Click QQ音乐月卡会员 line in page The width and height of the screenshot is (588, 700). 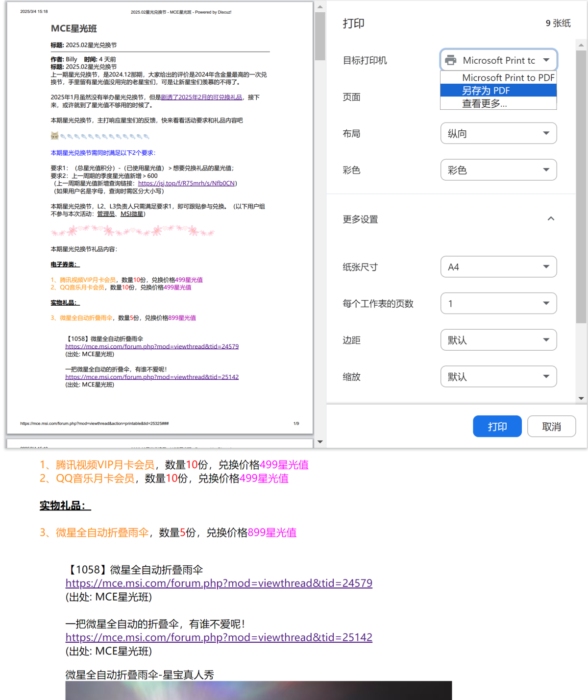[164, 478]
